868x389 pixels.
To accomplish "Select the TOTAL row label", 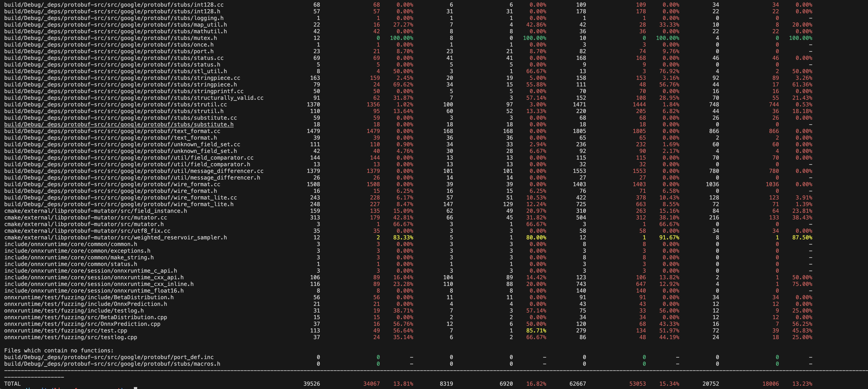I will tap(12, 384).
